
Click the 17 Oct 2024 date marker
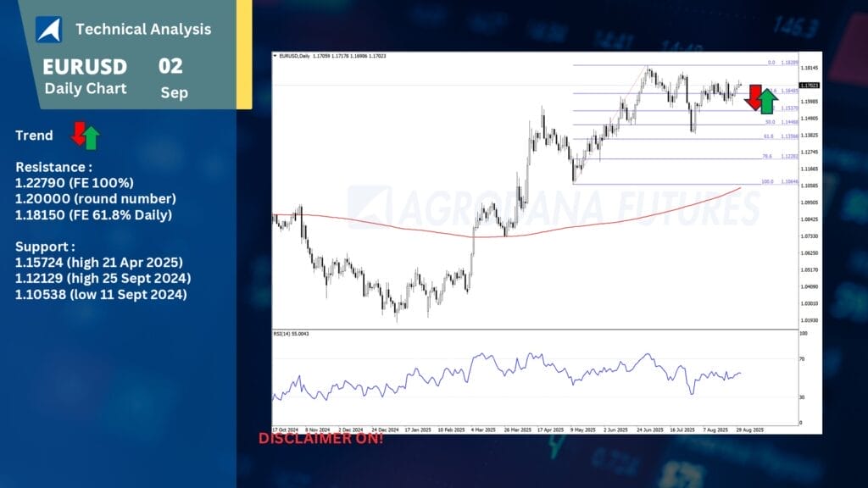click(x=286, y=430)
